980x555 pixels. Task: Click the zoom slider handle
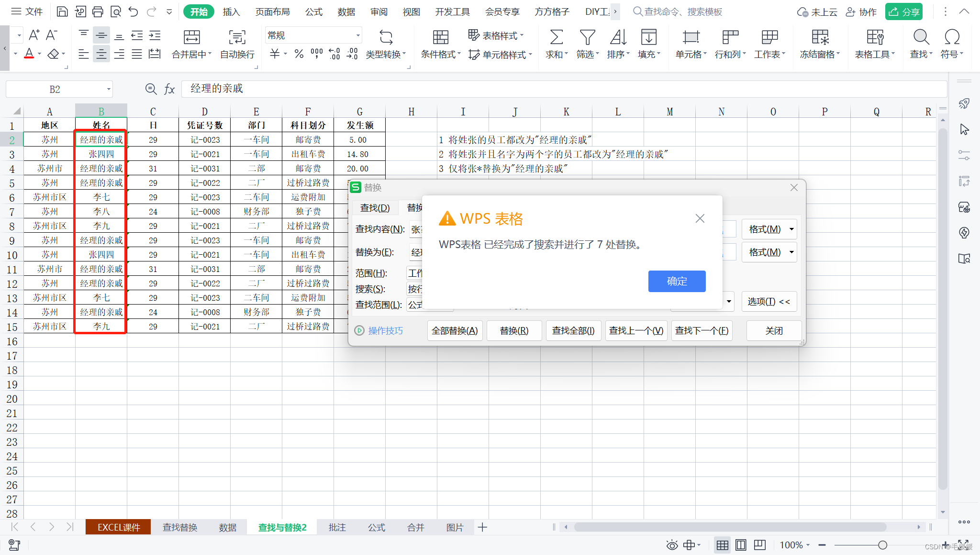point(882,545)
